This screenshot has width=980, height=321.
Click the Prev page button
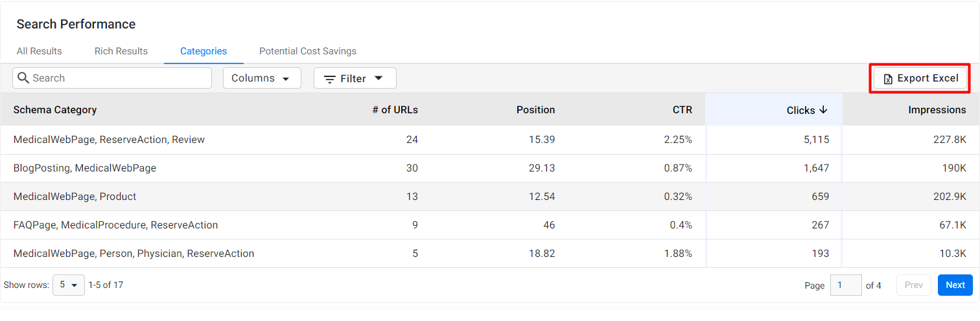coord(914,285)
